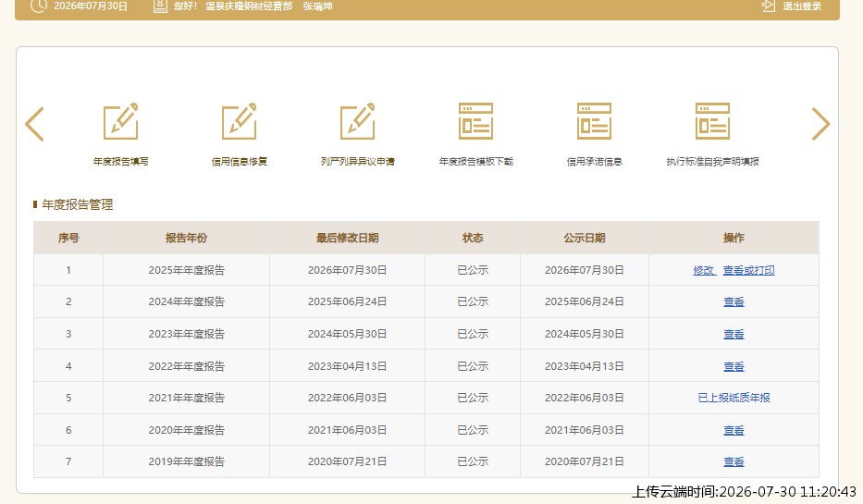Click the left carousel arrow
Viewport: 863px width, 504px height.
tap(34, 124)
